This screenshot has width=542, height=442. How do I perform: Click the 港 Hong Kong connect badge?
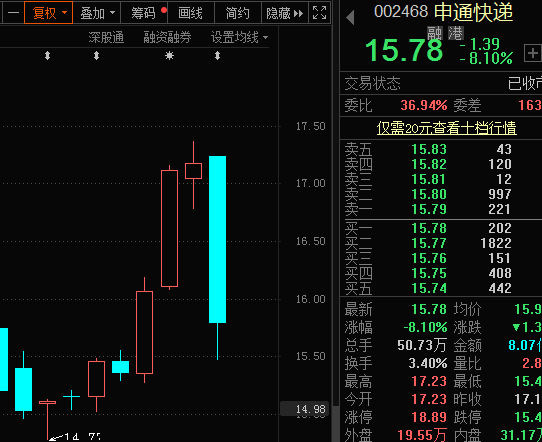coord(456,34)
